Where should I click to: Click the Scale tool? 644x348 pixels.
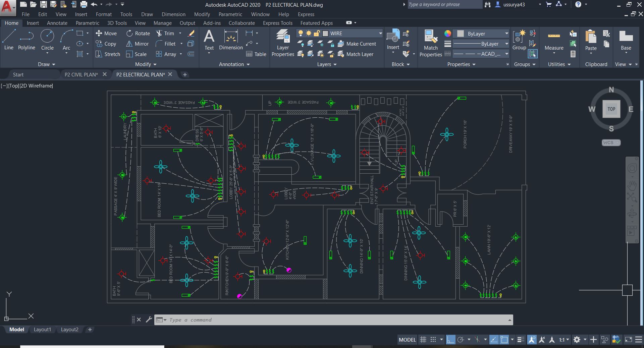[x=136, y=54]
